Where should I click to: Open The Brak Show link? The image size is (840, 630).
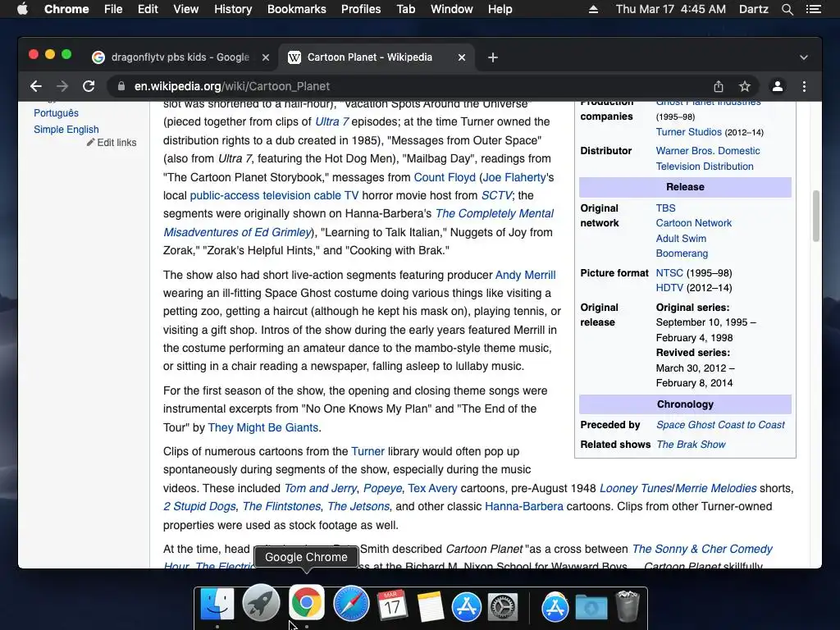[x=691, y=444]
